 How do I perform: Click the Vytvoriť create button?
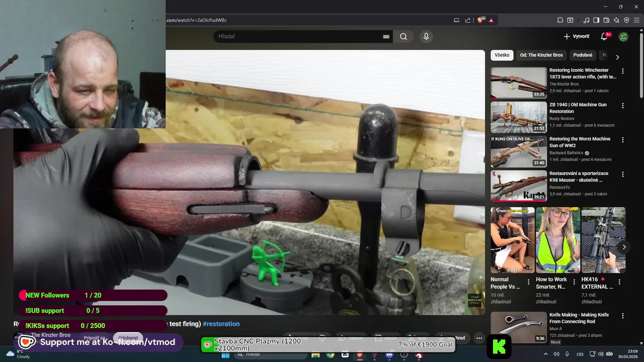(x=577, y=36)
